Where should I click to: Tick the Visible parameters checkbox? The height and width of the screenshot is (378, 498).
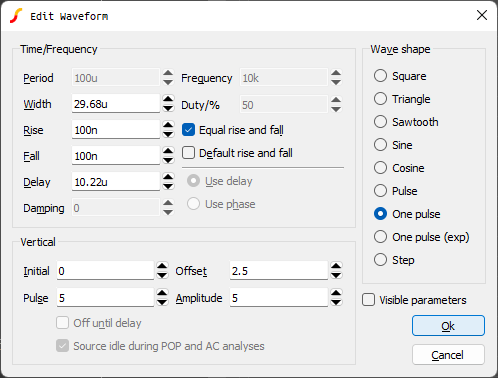(x=368, y=300)
